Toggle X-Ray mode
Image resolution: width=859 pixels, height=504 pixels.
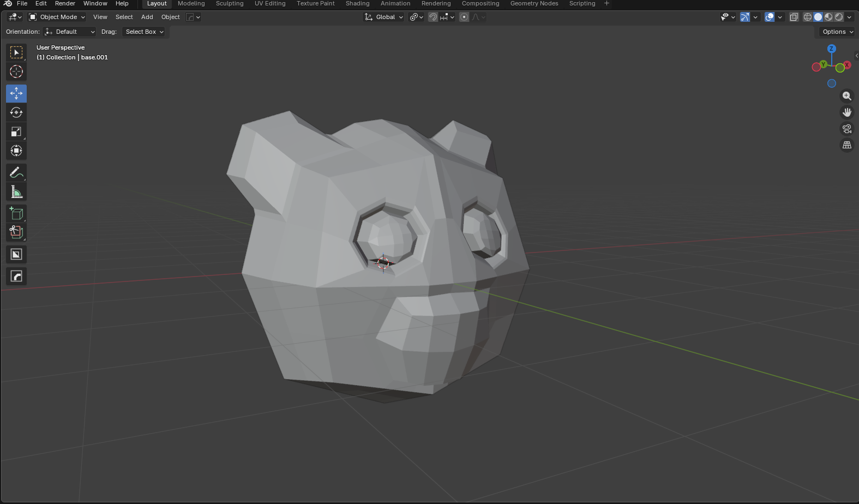794,17
